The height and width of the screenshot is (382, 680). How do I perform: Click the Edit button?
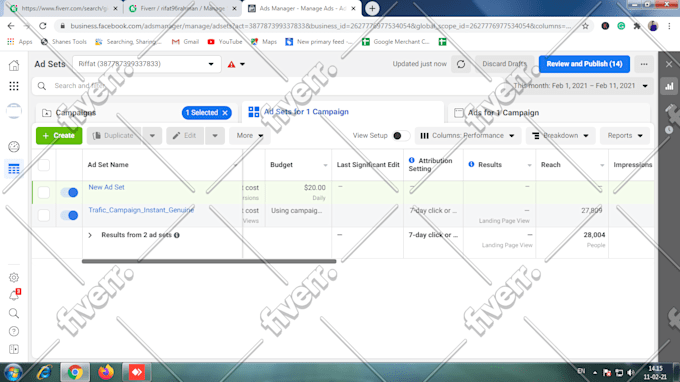point(185,136)
